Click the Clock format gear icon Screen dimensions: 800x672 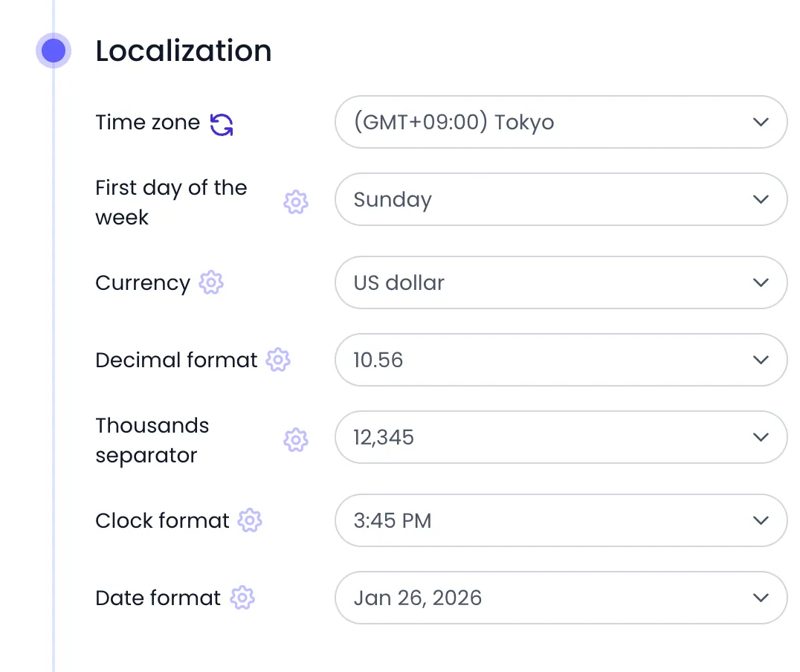250,520
